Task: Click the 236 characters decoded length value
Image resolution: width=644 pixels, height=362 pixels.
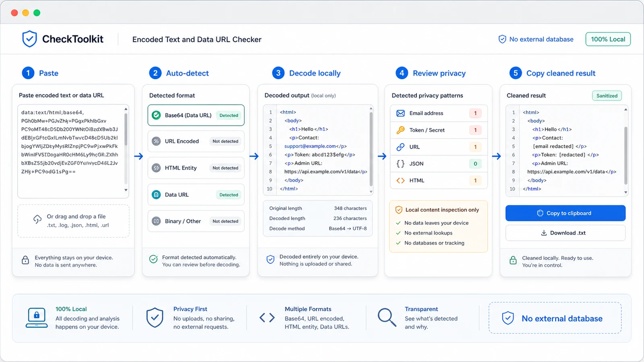Action: pos(350,218)
